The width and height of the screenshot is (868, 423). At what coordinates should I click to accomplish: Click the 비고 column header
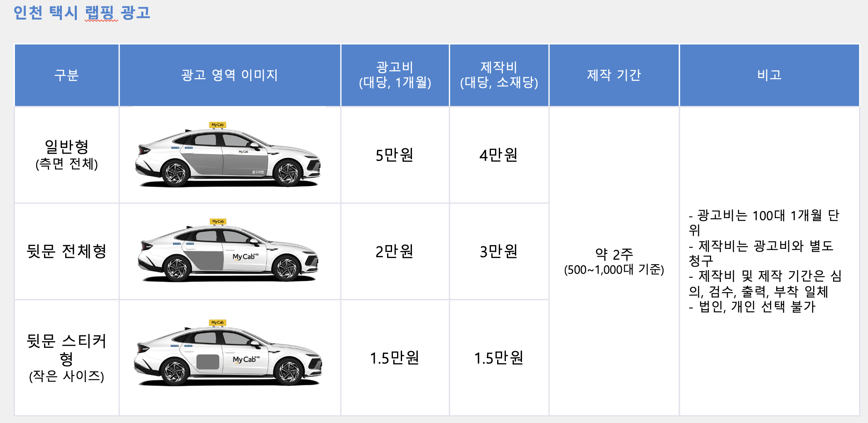769,75
